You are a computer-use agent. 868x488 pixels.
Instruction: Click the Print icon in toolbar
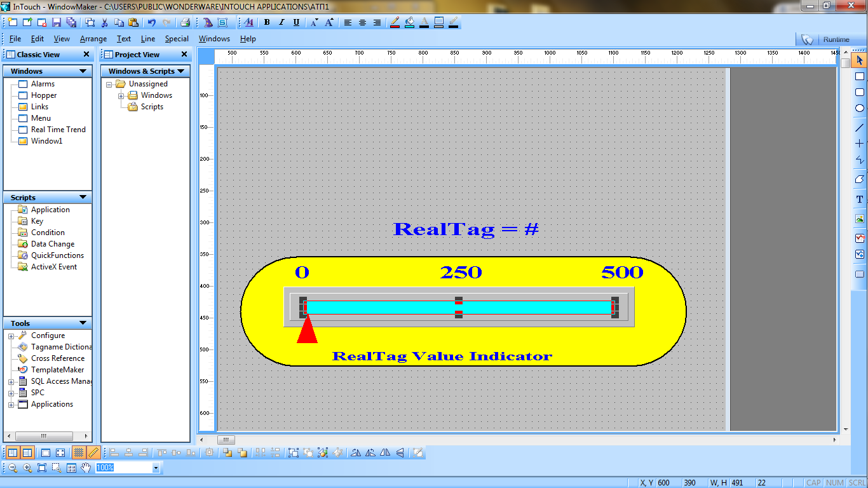[185, 22]
